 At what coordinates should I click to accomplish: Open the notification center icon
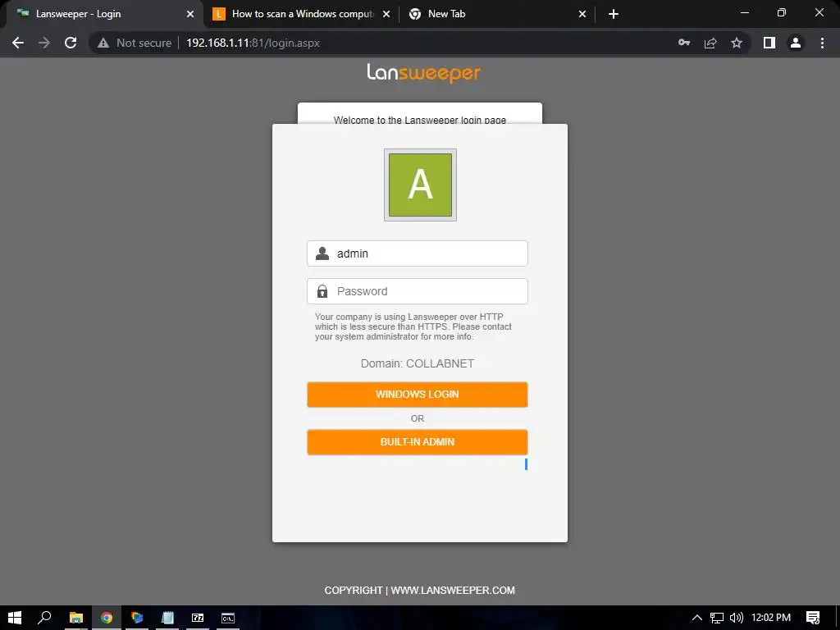pyautogui.click(x=813, y=618)
